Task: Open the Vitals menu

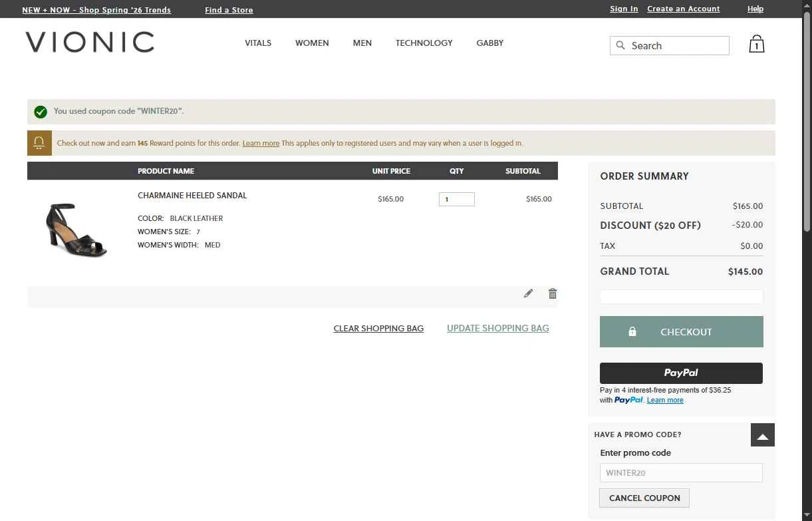Action: click(x=258, y=43)
